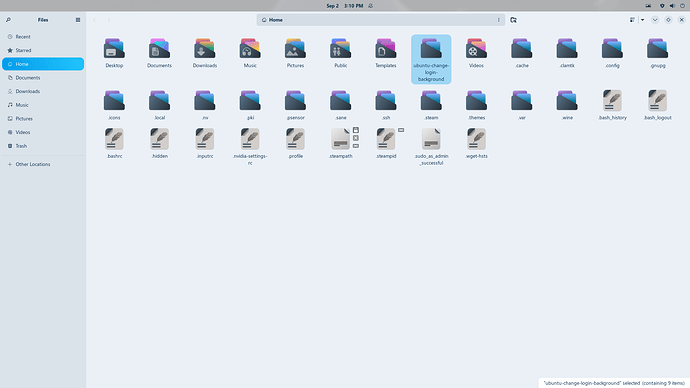
Task: Open the view options dropdown arrow
Action: (642, 20)
